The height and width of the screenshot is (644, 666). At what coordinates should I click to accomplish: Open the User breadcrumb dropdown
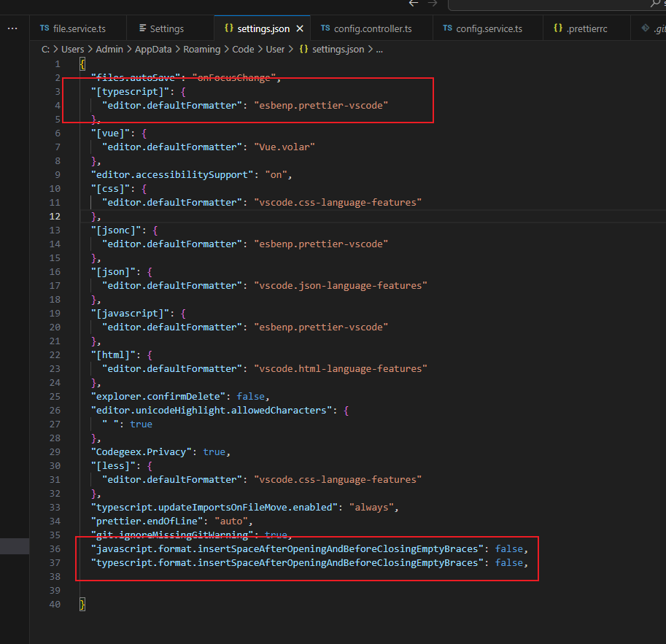coord(275,49)
